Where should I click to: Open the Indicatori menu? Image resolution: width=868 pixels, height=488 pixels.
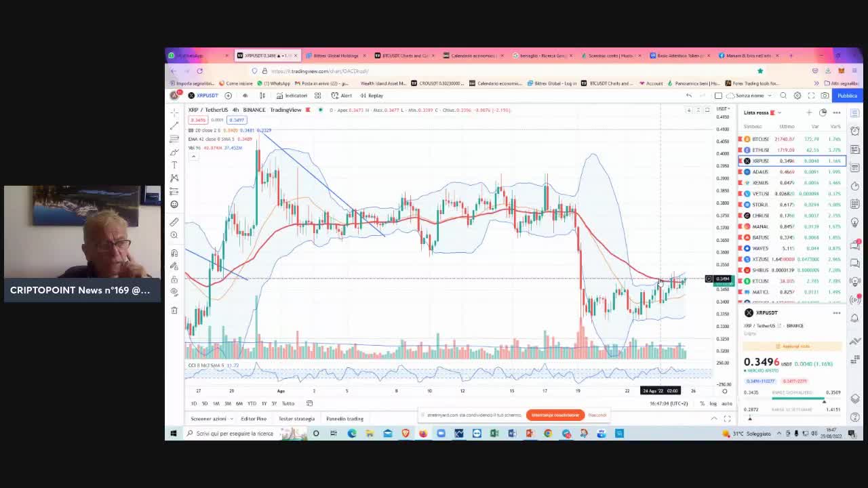coord(292,96)
